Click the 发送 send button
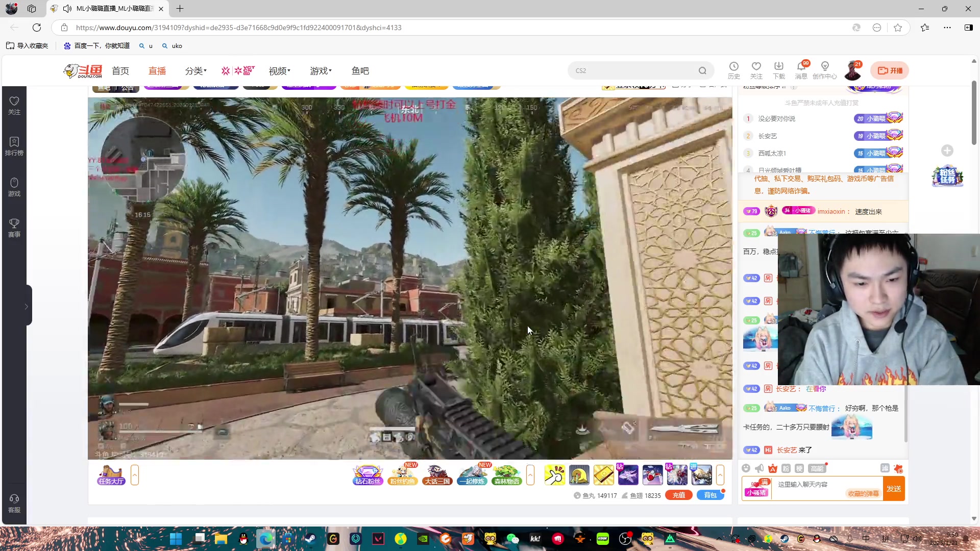 point(894,489)
